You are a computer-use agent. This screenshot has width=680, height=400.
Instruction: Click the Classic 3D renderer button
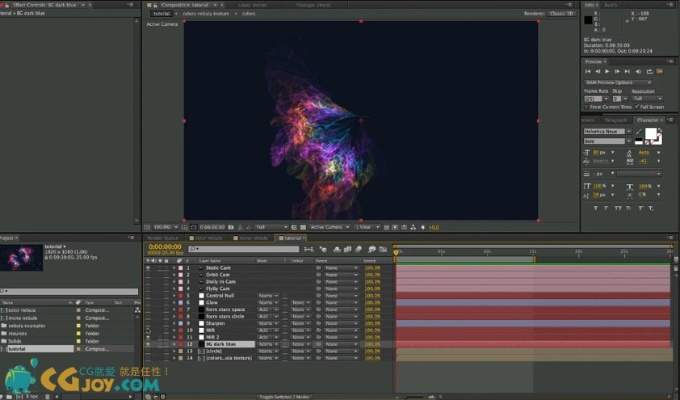click(560, 14)
